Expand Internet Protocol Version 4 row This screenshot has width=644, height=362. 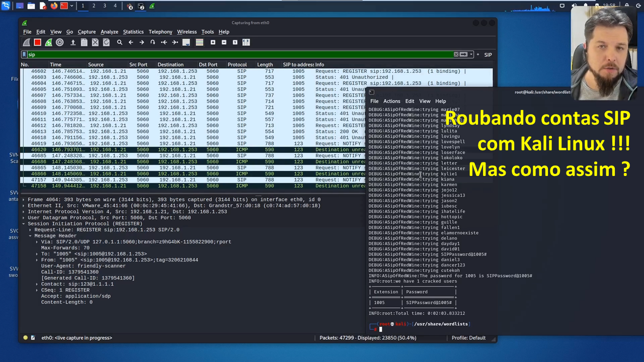click(x=24, y=212)
